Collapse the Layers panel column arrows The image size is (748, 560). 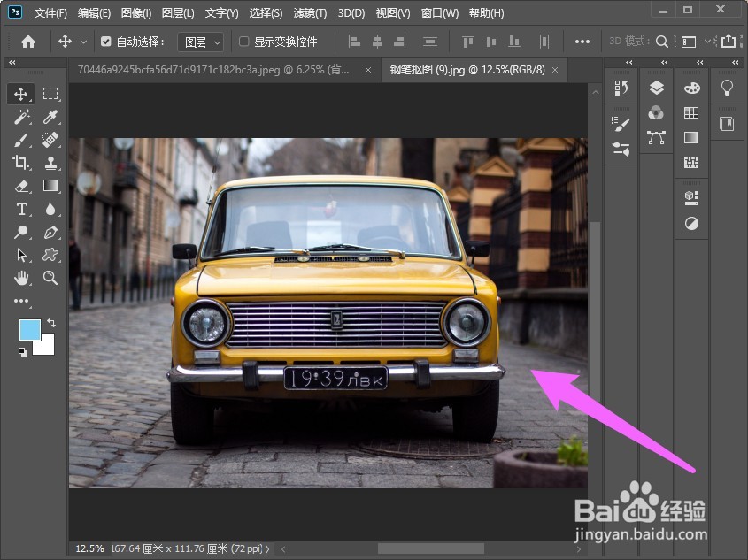point(664,63)
